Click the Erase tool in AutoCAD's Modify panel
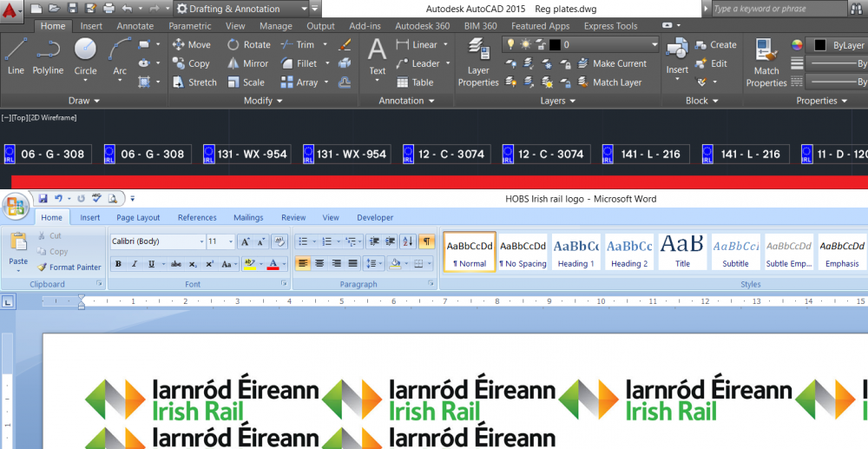Image resolution: width=868 pixels, height=449 pixels. pyautogui.click(x=345, y=45)
